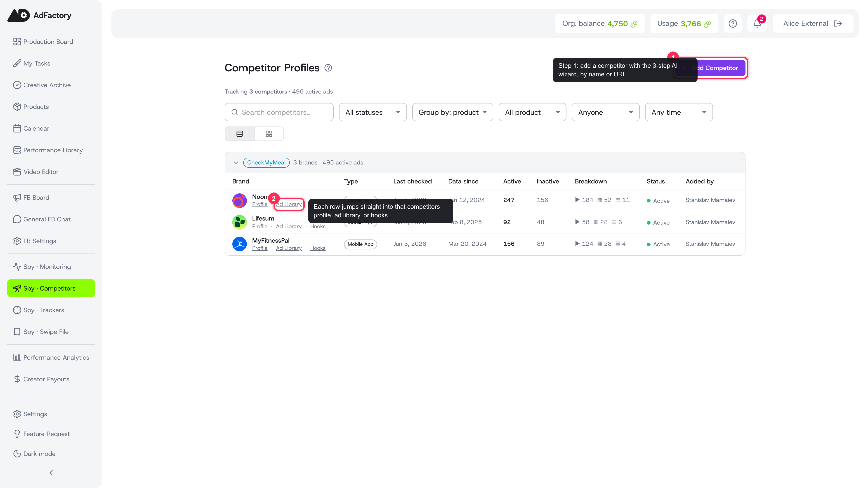868x488 pixels.
Task: Click the Usage 3,766 counter
Action: pyautogui.click(x=684, y=23)
